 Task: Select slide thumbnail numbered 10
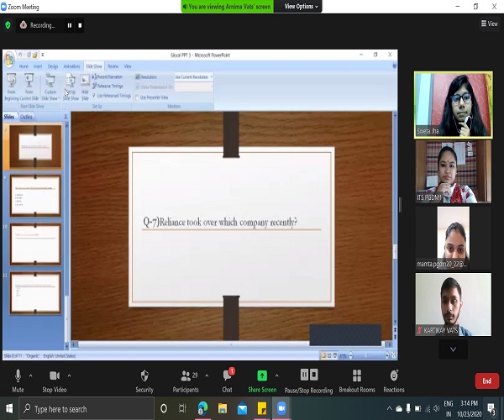click(35, 244)
